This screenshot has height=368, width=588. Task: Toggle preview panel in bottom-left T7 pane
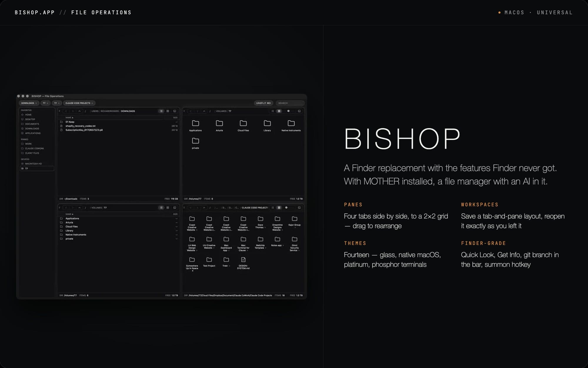175,208
